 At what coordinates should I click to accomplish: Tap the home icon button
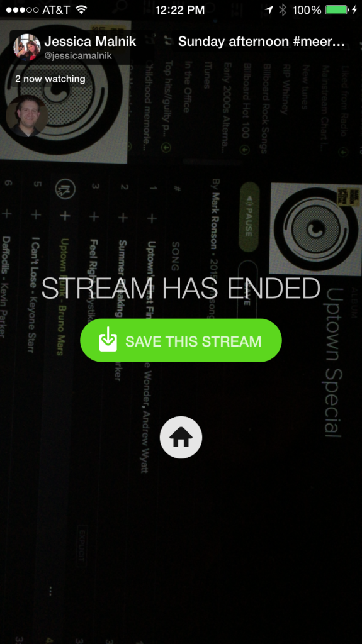[181, 438]
